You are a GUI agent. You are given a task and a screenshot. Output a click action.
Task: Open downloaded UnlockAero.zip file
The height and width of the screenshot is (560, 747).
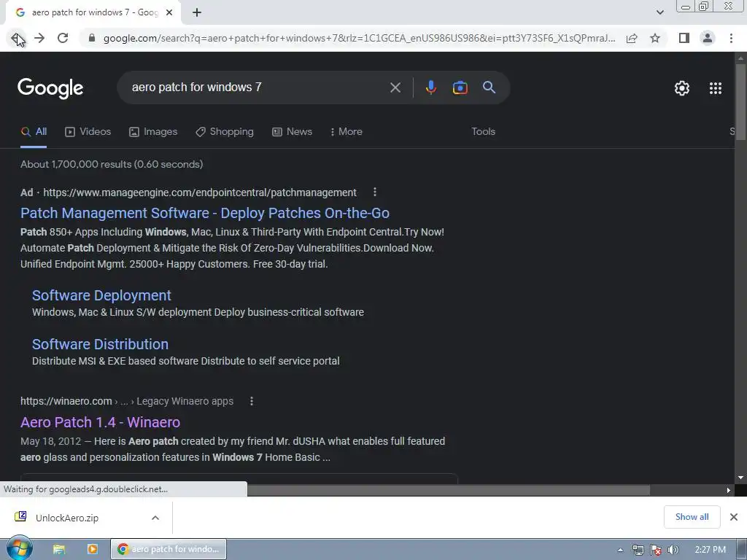click(66, 518)
